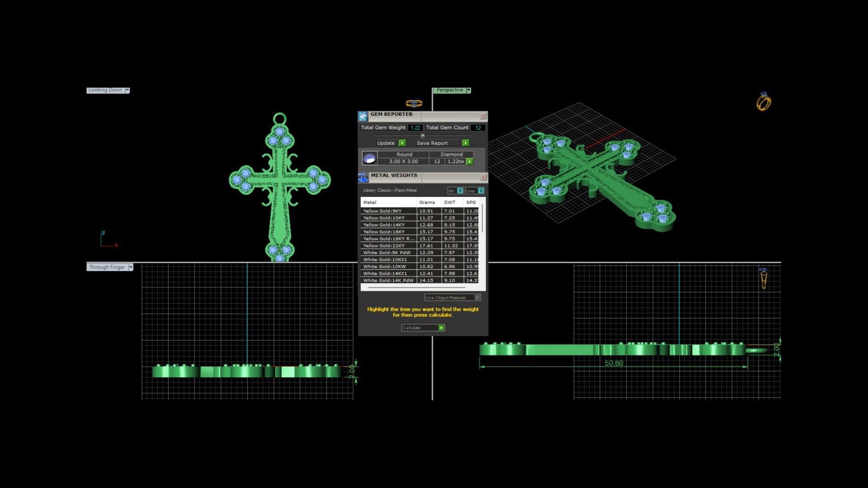Click the DWT column header

[452, 202]
